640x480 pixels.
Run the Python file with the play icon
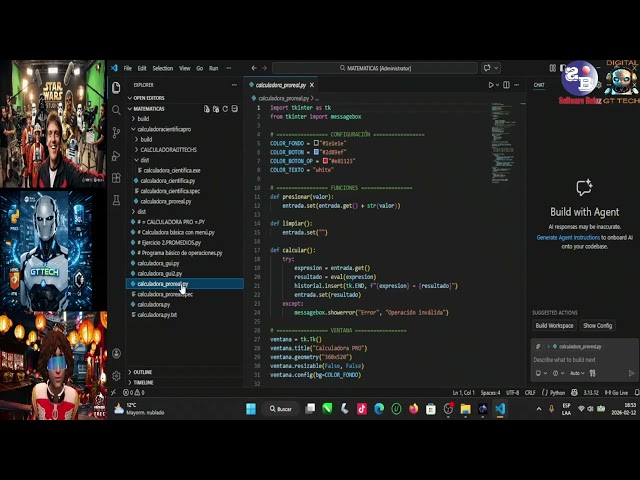coord(491,85)
